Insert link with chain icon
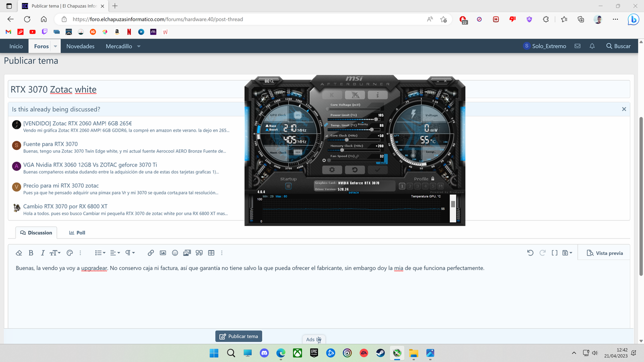 (x=151, y=253)
